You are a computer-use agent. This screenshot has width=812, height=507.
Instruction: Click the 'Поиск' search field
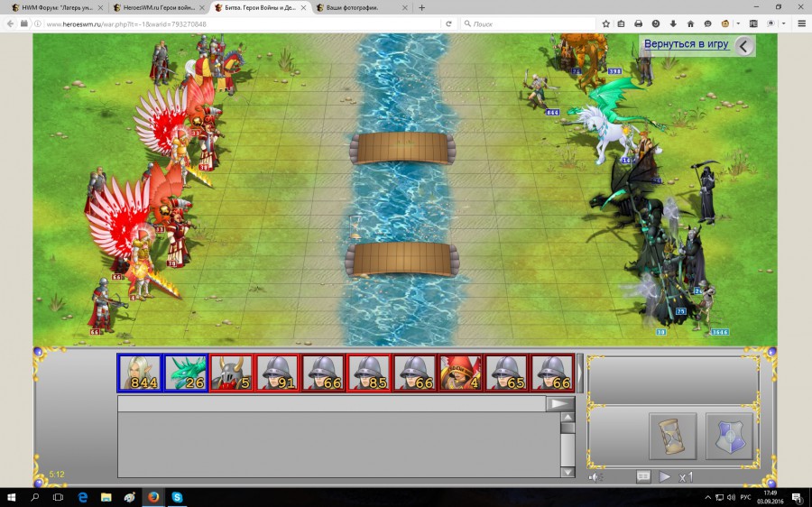tap(528, 23)
